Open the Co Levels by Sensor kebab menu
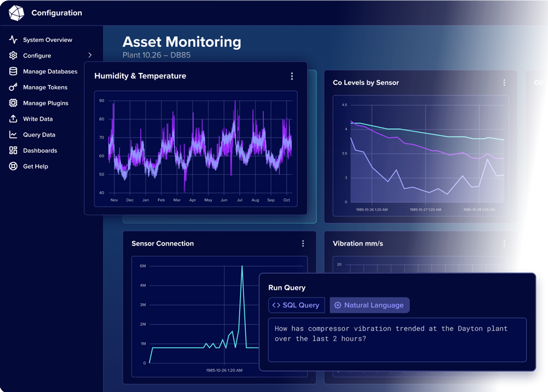This screenshot has height=392, width=548. [504, 82]
